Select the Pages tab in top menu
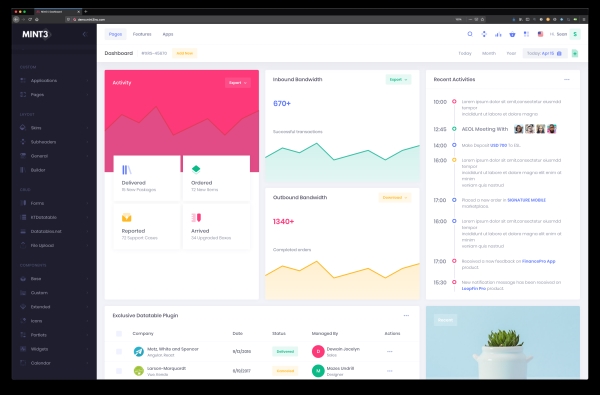The height and width of the screenshot is (395, 600). (x=115, y=34)
